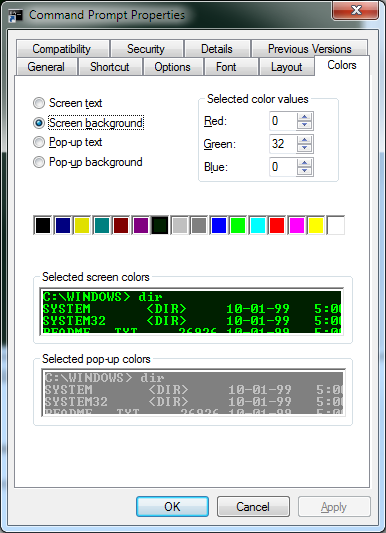Pick the medium gray color swatch
The width and height of the screenshot is (386, 533).
[x=199, y=225]
